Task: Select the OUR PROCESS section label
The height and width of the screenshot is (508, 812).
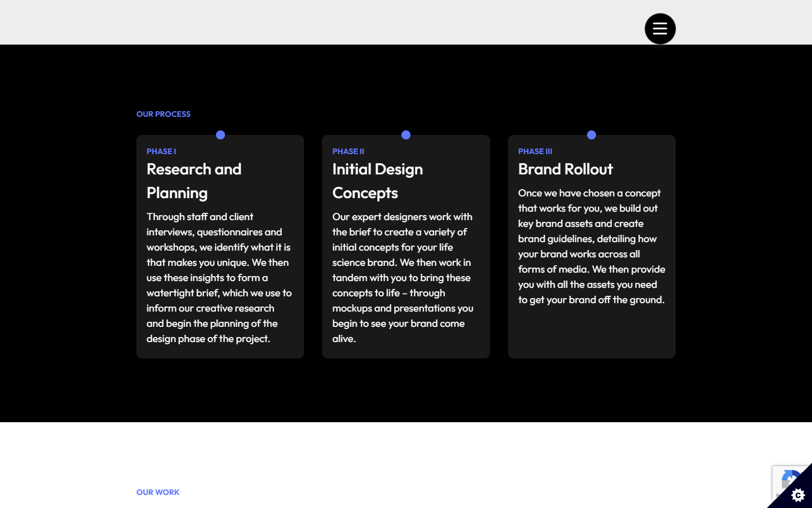Action: pyautogui.click(x=163, y=114)
